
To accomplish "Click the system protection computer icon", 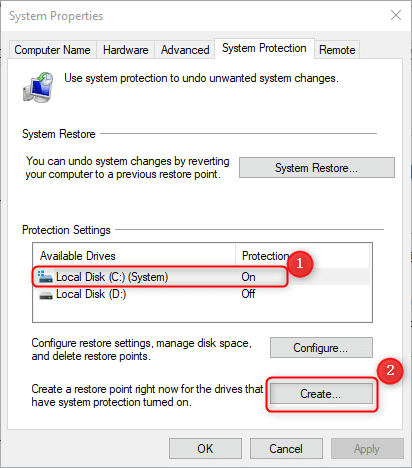I will [38, 87].
